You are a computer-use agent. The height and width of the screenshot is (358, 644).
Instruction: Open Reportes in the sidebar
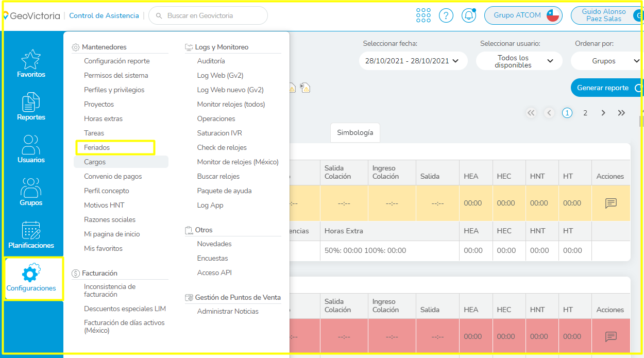31,103
